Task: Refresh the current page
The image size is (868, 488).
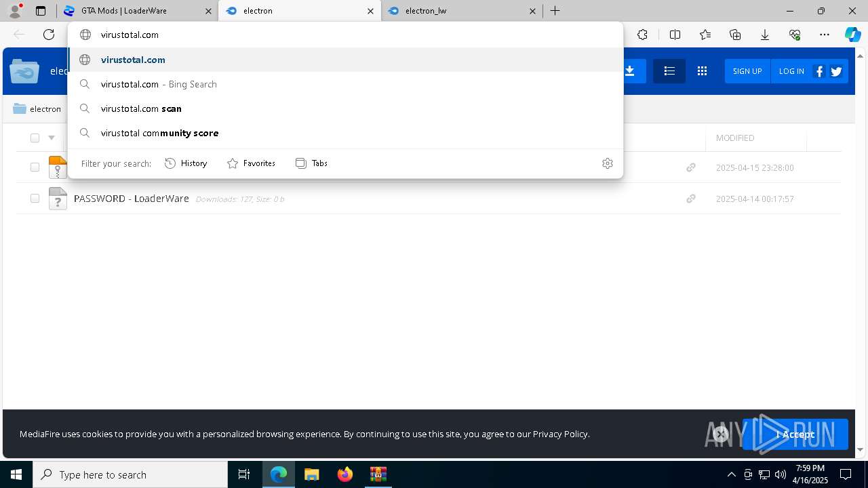Action: click(x=49, y=35)
